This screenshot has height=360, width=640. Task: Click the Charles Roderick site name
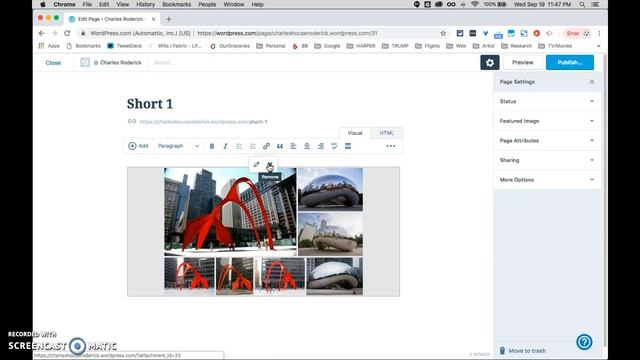pyautogui.click(x=121, y=63)
